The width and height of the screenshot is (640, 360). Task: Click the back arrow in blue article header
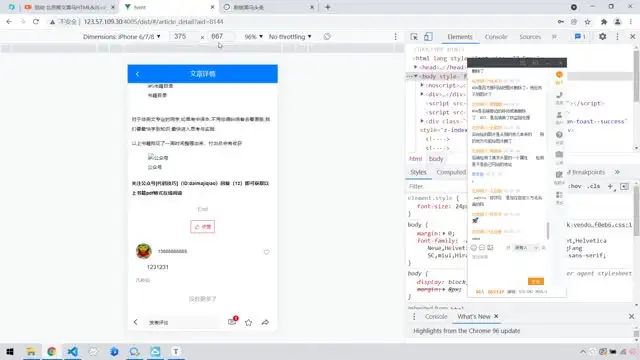coord(138,74)
